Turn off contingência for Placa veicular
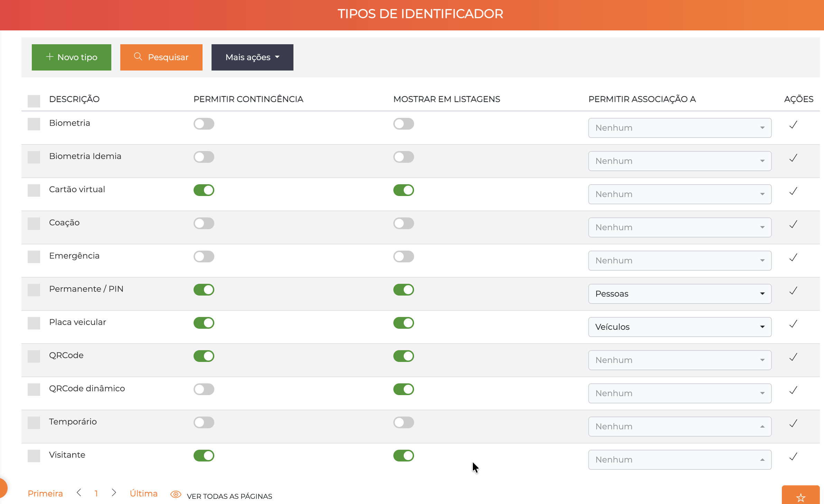The height and width of the screenshot is (504, 824). (x=204, y=323)
